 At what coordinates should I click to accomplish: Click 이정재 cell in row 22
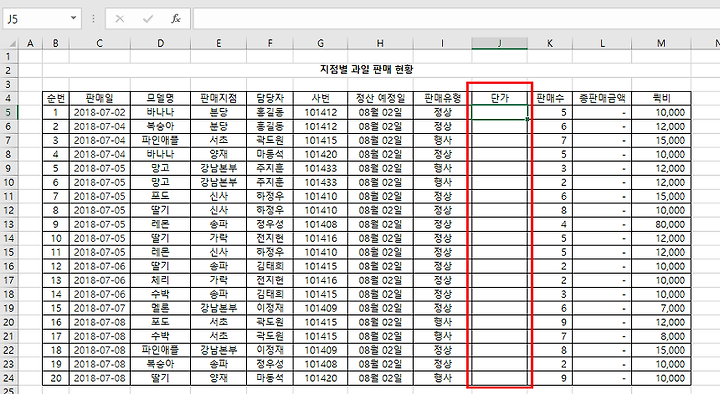(x=270, y=350)
